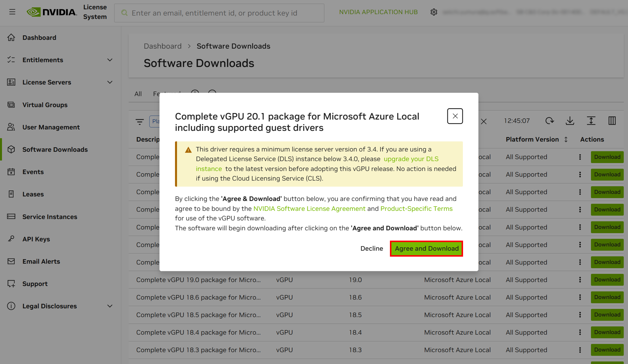Select the 'Complete vGPU 18.6 package for Micro...' cell
628x364 pixels.
(x=198, y=297)
